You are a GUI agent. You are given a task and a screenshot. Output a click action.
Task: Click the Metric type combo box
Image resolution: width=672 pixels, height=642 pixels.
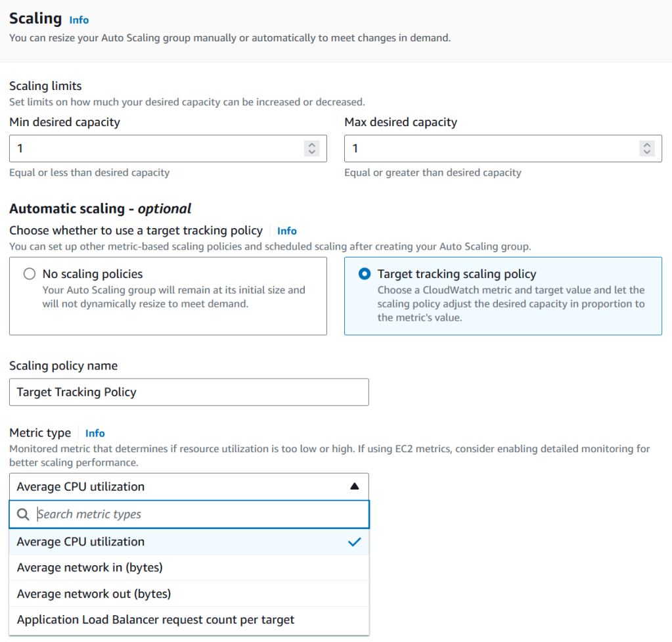177,487
